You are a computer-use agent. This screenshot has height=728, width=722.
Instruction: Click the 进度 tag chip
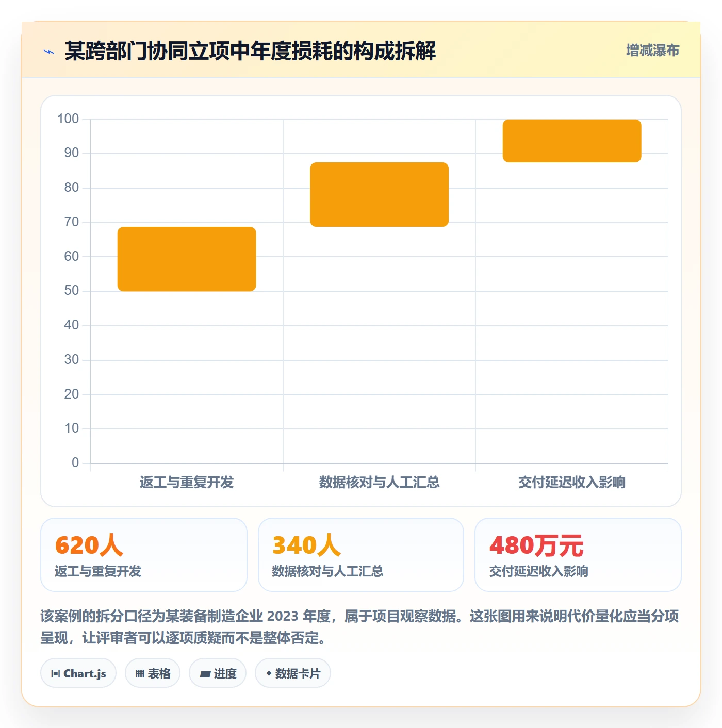click(218, 673)
